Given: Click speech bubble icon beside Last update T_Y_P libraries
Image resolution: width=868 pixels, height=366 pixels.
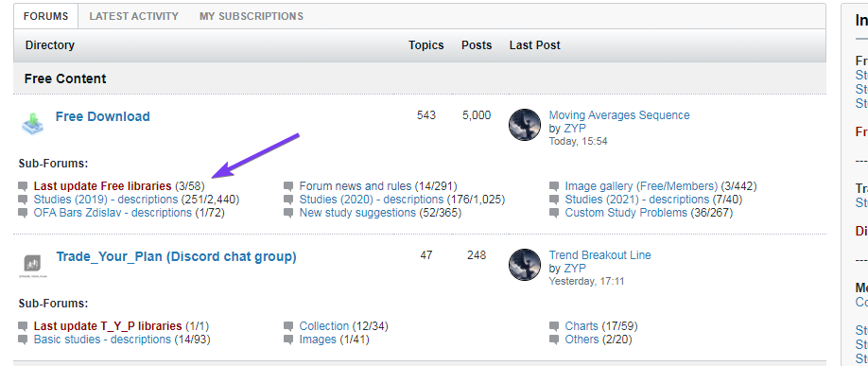Looking at the screenshot, I should coord(23,326).
